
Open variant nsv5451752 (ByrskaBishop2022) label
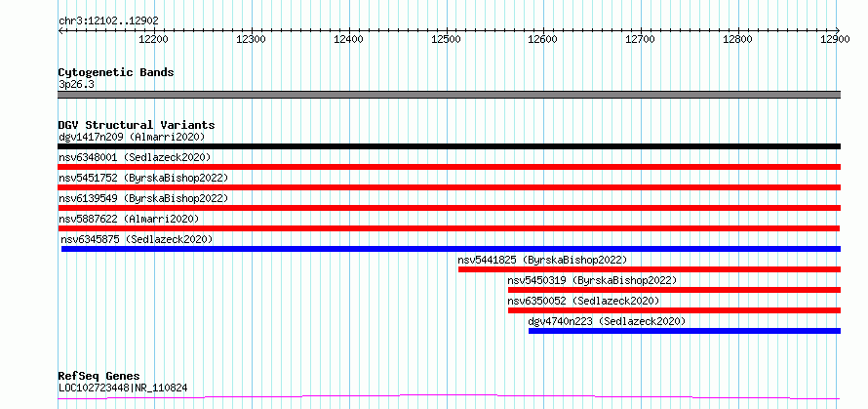pos(142,178)
